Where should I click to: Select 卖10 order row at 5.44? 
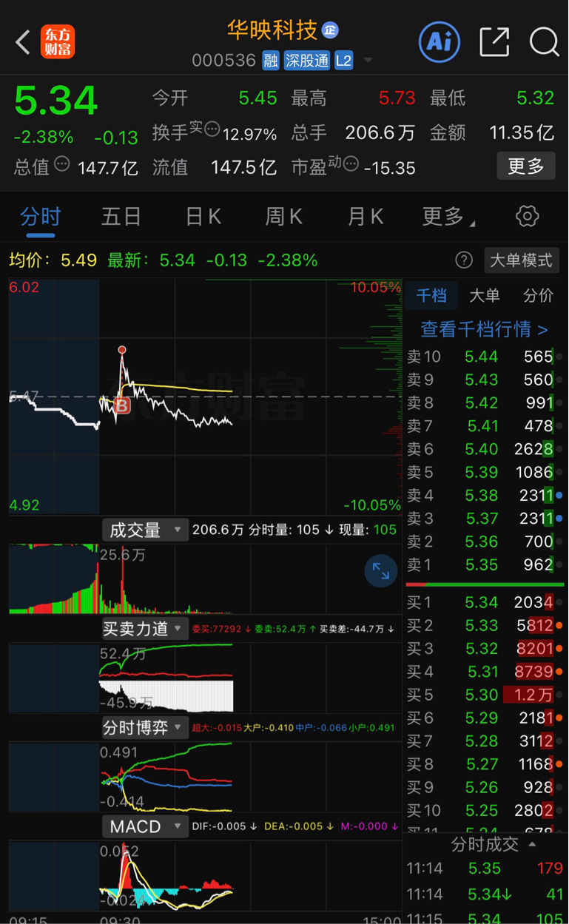click(x=485, y=357)
